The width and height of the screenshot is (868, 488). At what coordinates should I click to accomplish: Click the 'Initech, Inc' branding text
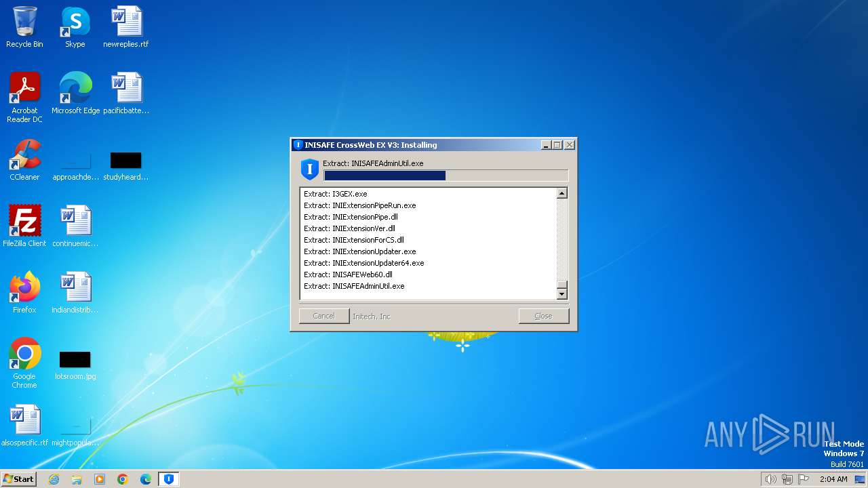(x=372, y=317)
